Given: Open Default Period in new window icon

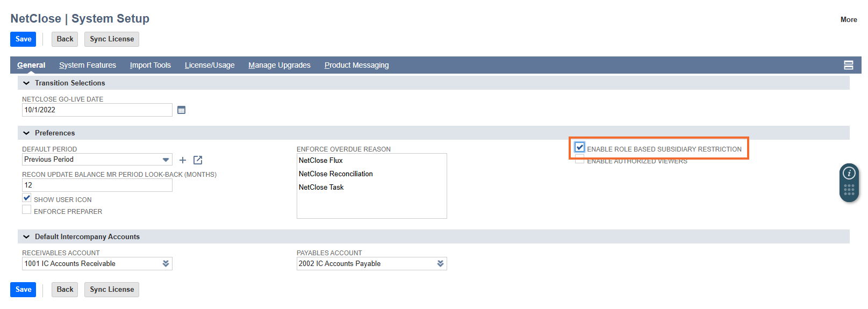Looking at the screenshot, I should pos(198,160).
